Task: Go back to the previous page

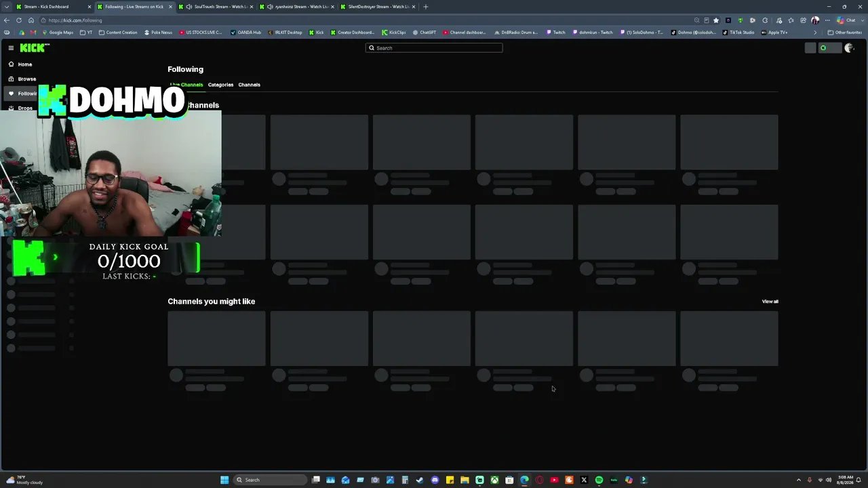Action: pos(7,20)
